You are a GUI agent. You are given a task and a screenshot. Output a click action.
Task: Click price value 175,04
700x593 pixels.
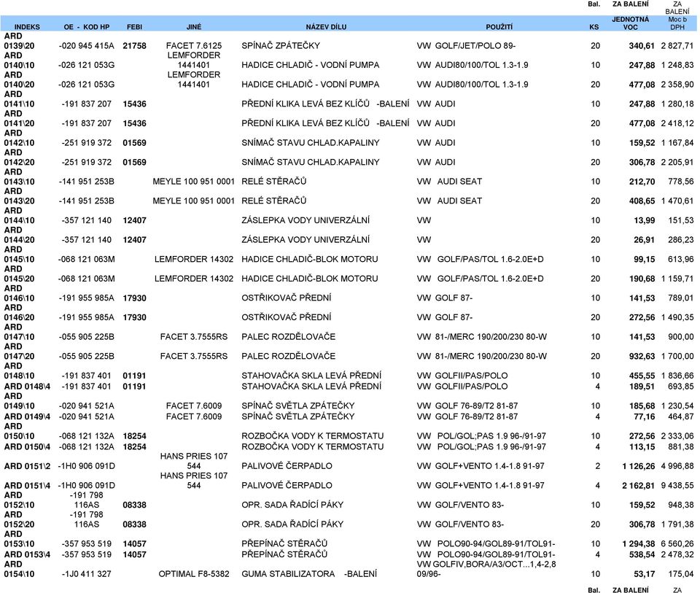click(681, 574)
